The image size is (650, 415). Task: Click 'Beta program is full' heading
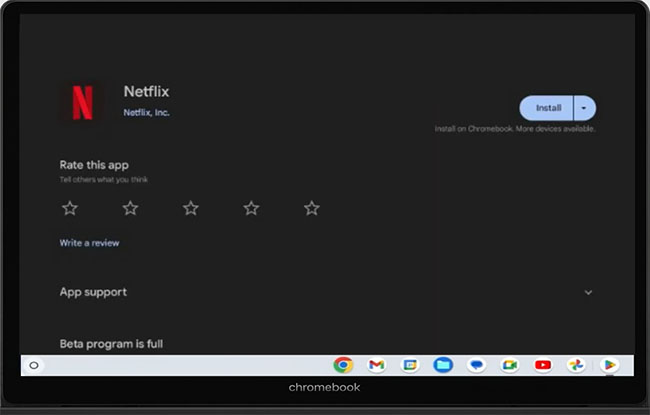(111, 344)
